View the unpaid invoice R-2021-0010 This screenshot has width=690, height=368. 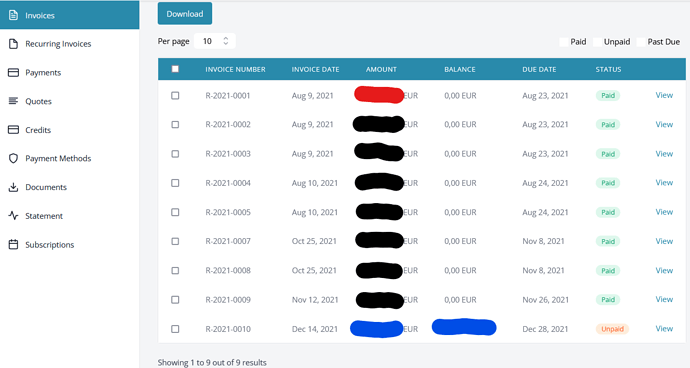664,328
